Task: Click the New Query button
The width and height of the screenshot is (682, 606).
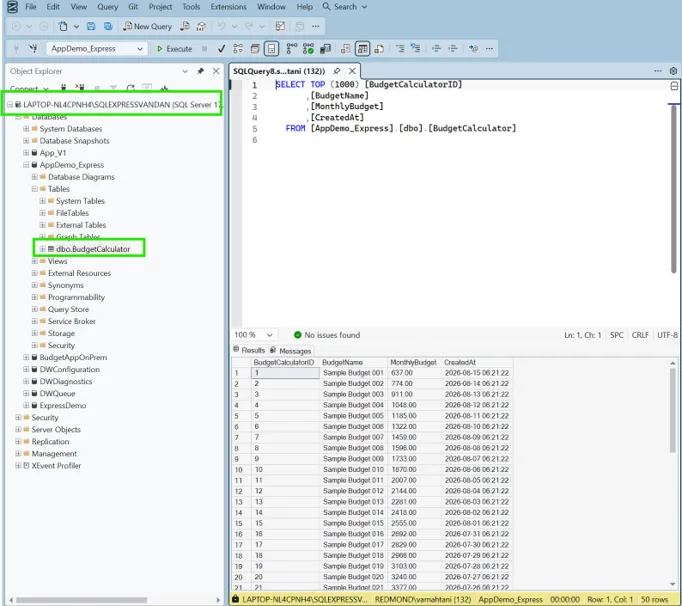Action: coord(148,26)
